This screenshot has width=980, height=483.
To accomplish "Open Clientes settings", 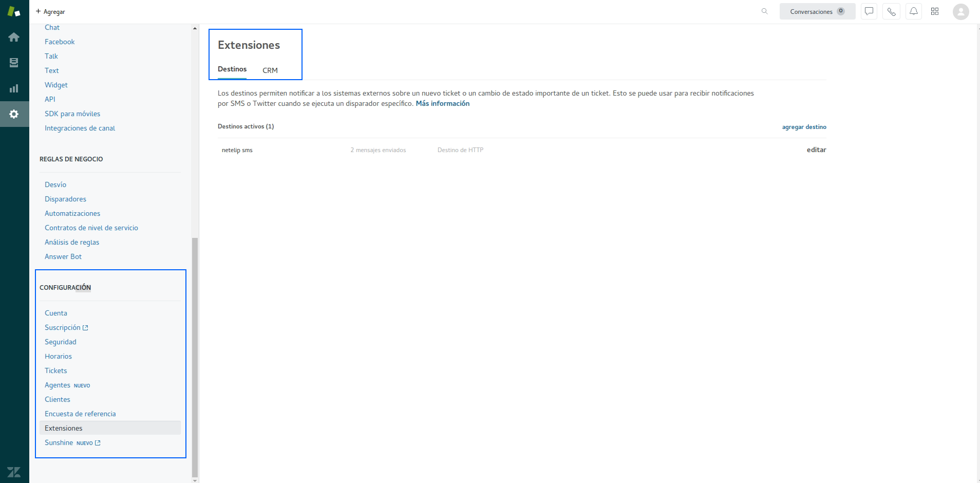I will pos(58,399).
